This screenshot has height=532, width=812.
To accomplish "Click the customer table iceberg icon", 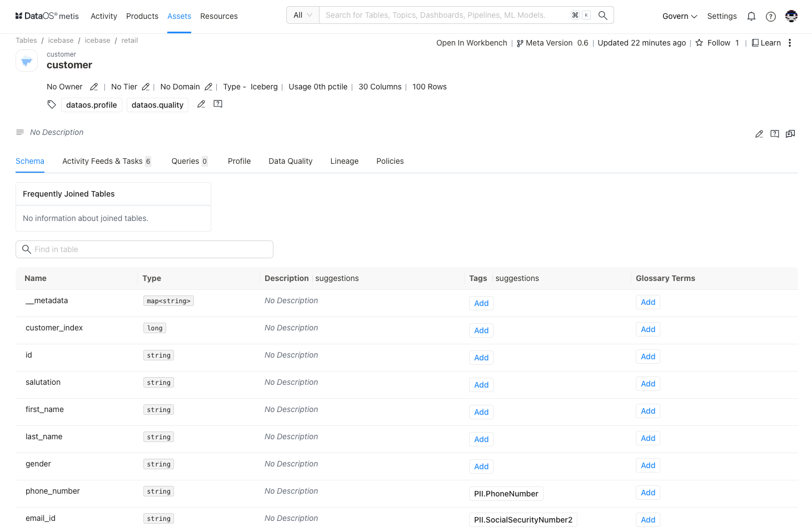I will (27, 61).
